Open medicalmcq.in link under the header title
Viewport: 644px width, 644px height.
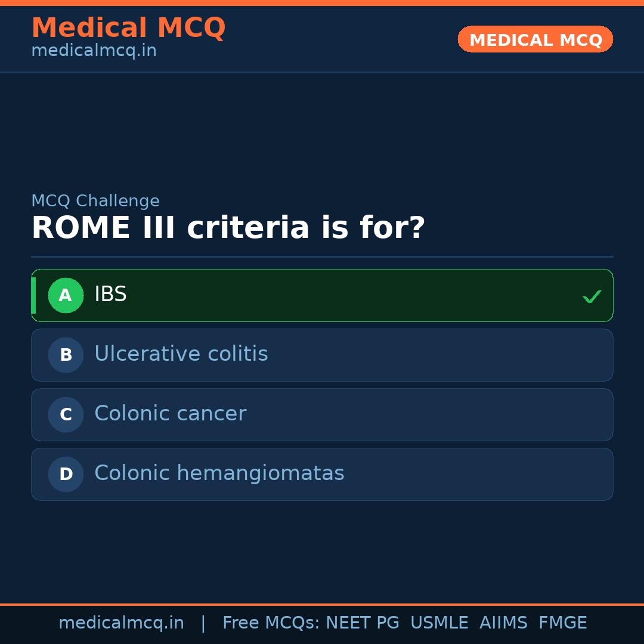[x=94, y=51]
